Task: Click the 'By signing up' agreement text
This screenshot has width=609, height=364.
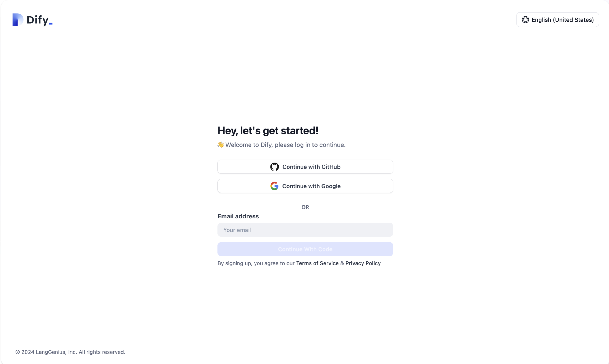Action: pos(256,263)
